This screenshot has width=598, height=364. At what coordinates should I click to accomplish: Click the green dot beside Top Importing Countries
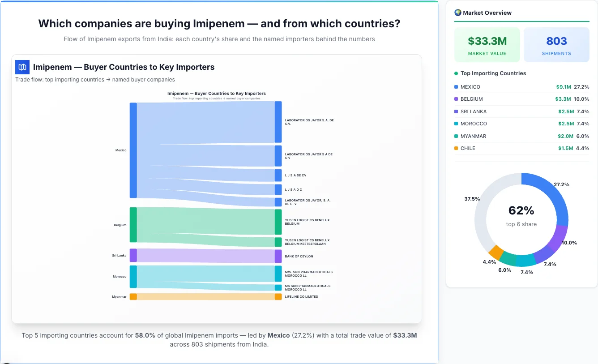456,73
